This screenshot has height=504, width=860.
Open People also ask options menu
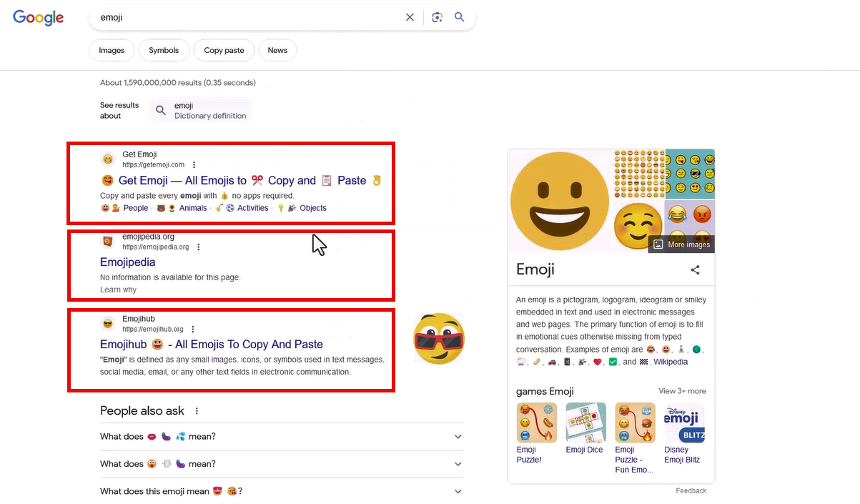(197, 411)
